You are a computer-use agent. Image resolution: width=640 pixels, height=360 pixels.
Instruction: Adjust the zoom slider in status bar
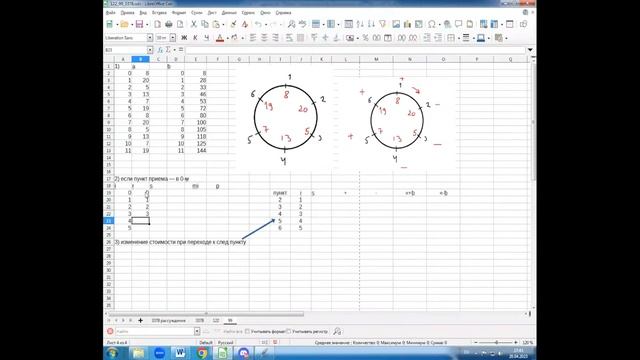496,342
